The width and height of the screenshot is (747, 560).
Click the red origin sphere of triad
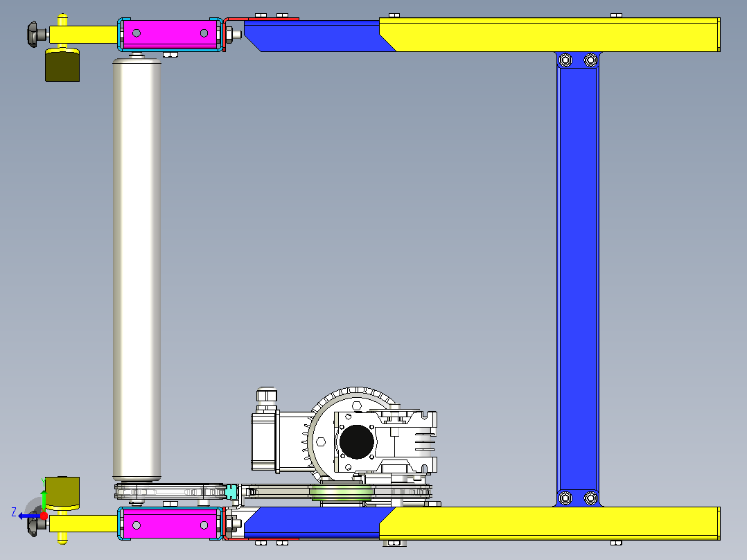44,516
